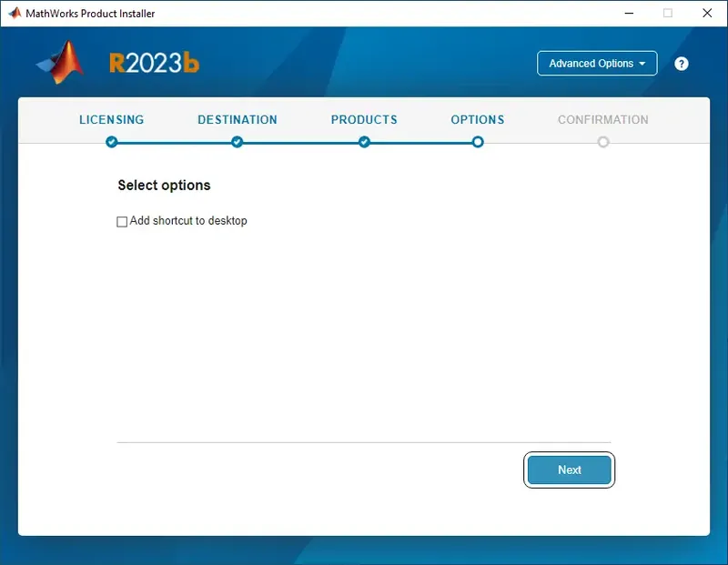Image resolution: width=728 pixels, height=565 pixels.
Task: Open help via the question mark icon
Action: pos(681,63)
